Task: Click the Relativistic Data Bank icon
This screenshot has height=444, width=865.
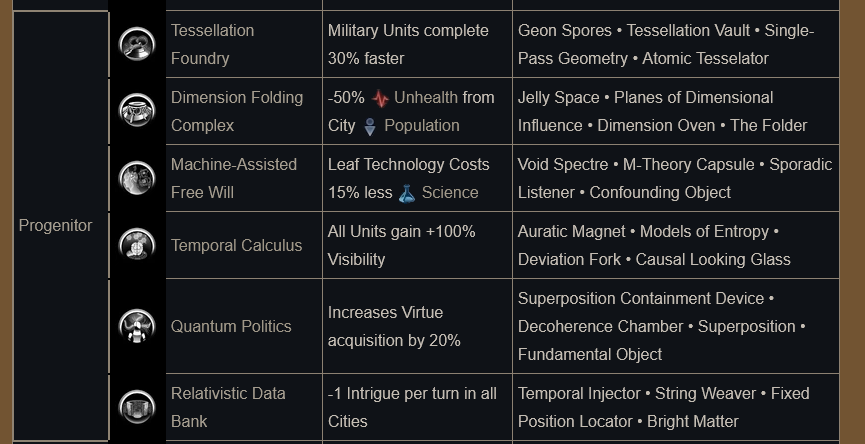Action: (137, 407)
